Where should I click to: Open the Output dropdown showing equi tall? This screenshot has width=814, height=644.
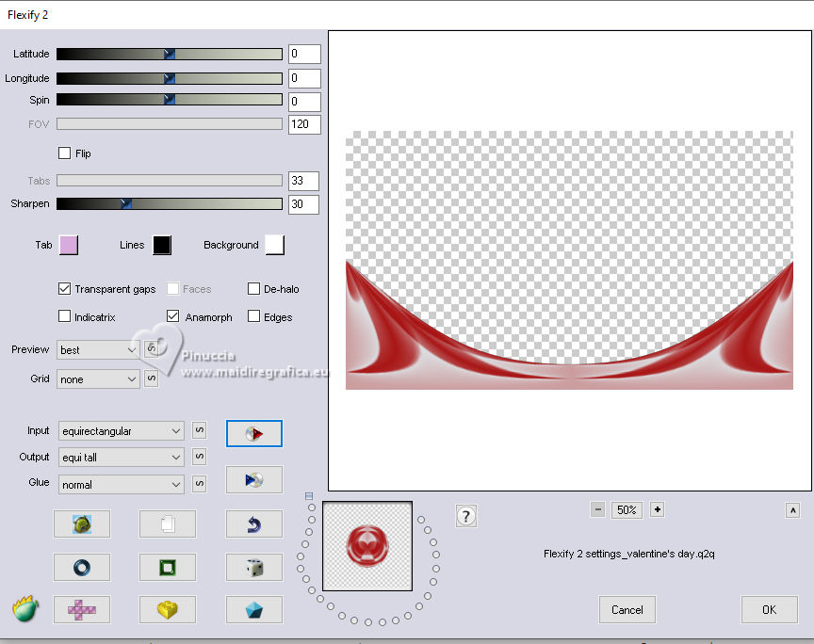click(121, 458)
